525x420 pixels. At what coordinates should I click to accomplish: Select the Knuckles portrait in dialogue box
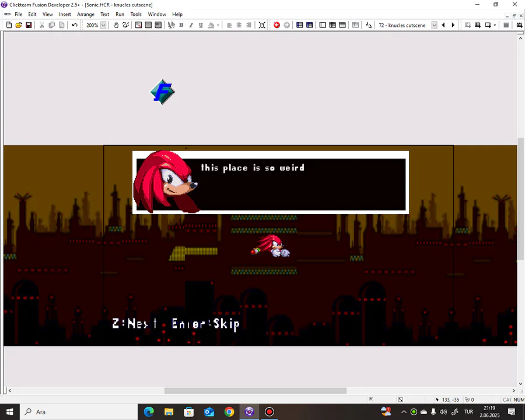pyautogui.click(x=166, y=181)
